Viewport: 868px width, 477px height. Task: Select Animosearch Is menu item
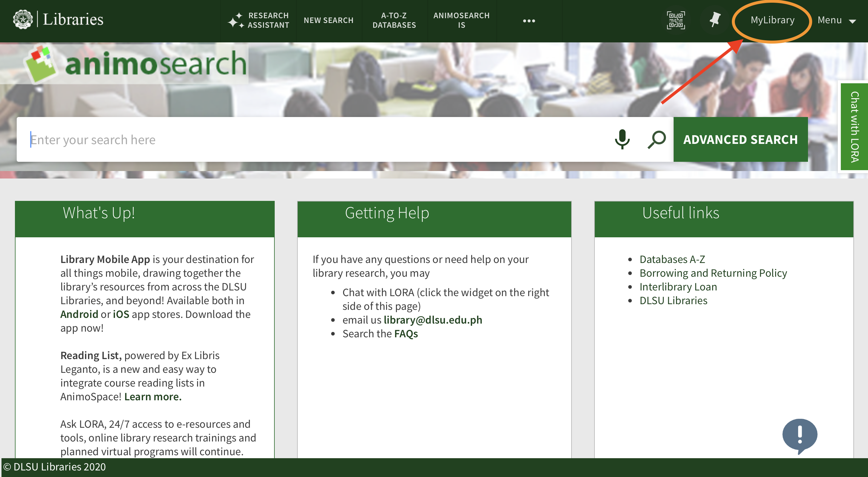point(461,20)
